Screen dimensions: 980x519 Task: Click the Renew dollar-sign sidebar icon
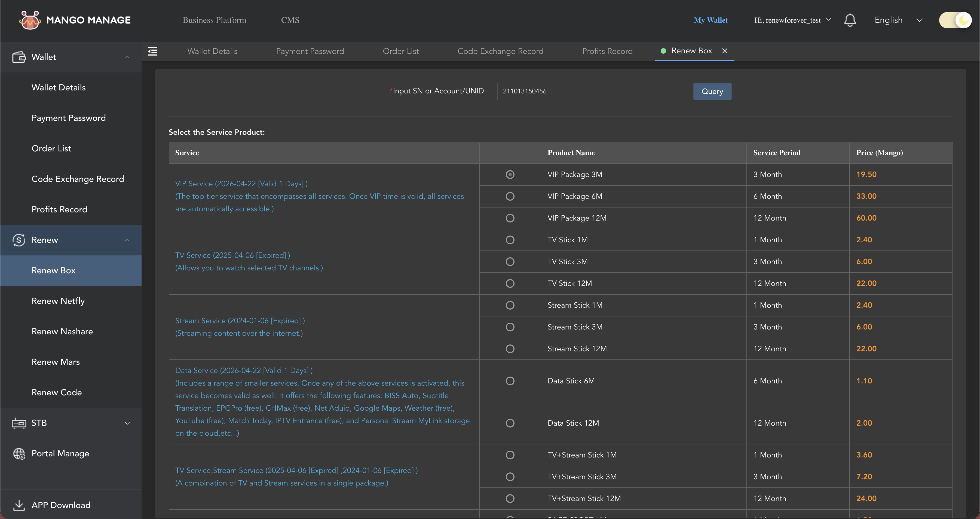point(19,240)
